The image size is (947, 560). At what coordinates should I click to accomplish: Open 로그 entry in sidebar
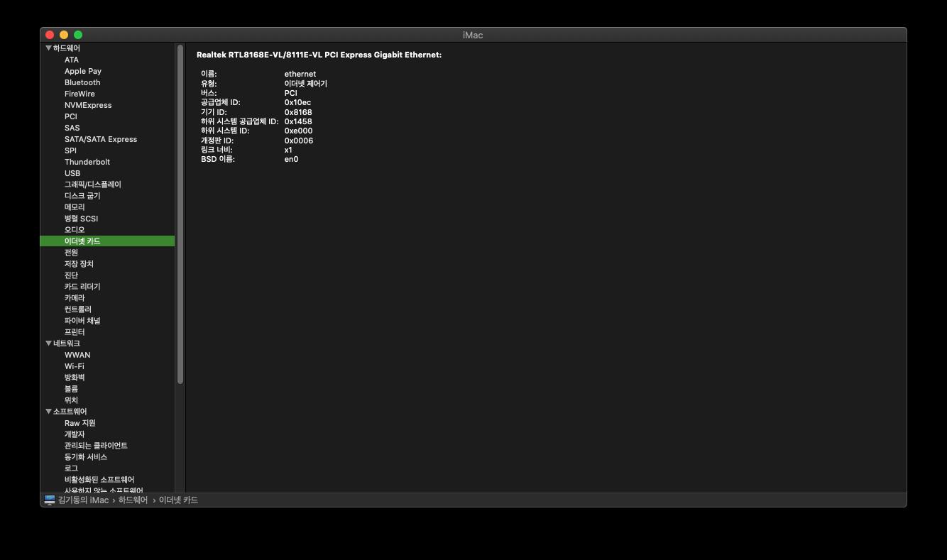(71, 468)
